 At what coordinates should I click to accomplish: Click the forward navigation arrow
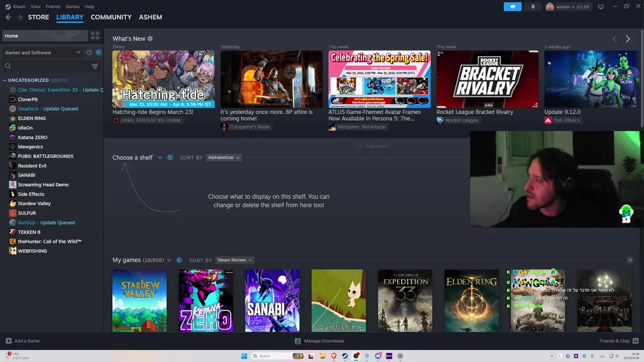coord(20,17)
